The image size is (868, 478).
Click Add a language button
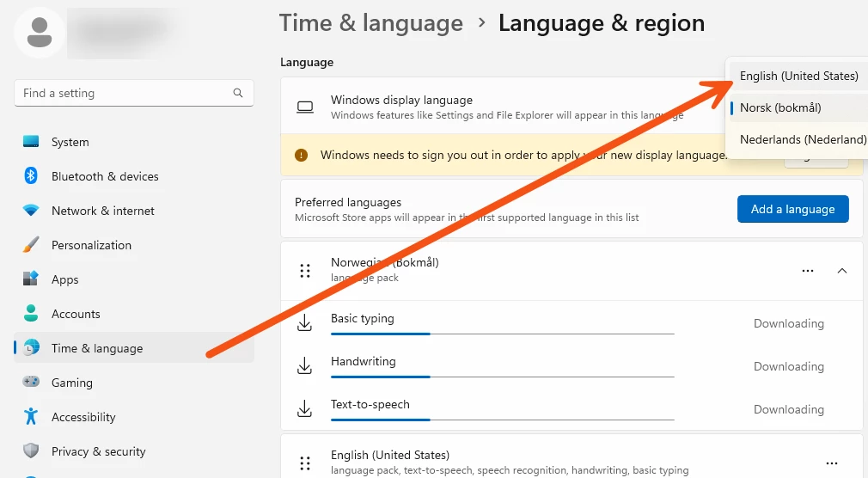click(792, 209)
